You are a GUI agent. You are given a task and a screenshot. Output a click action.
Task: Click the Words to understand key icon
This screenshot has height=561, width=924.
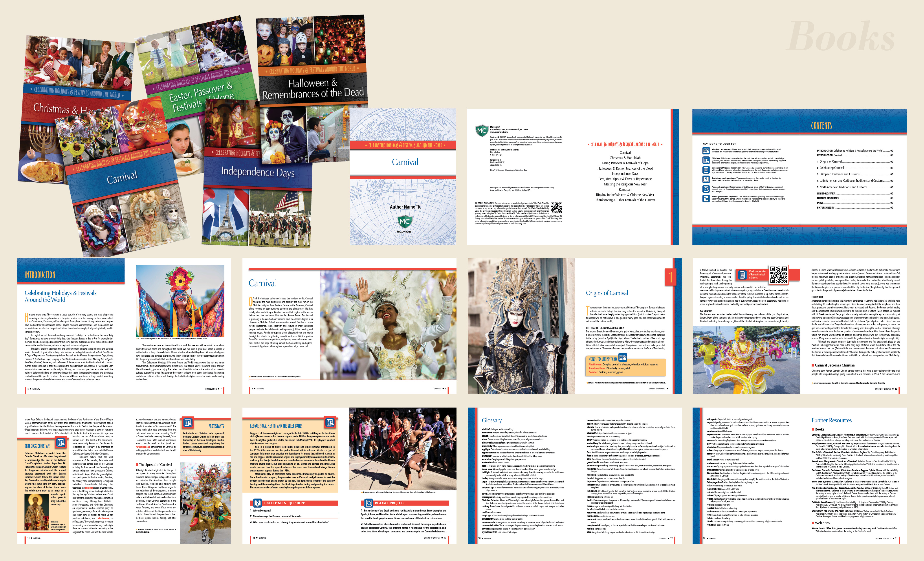tap(706, 151)
